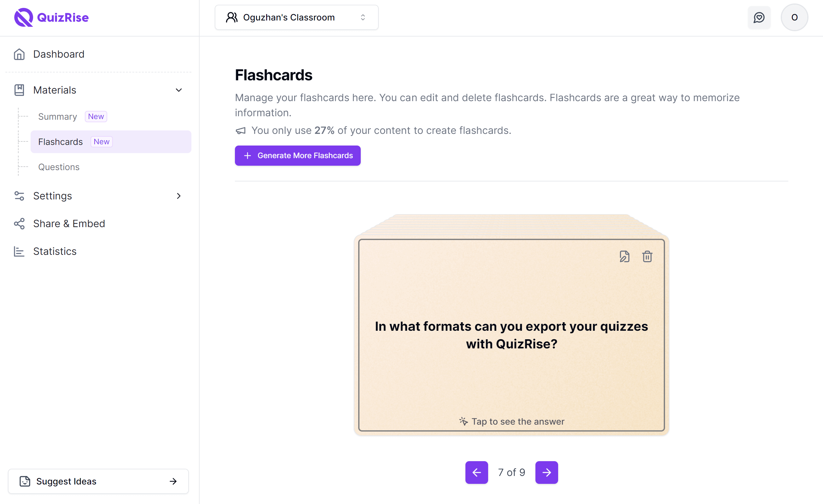Tap the flashcard to reveal the answer
The height and width of the screenshot is (504, 823).
pos(511,335)
